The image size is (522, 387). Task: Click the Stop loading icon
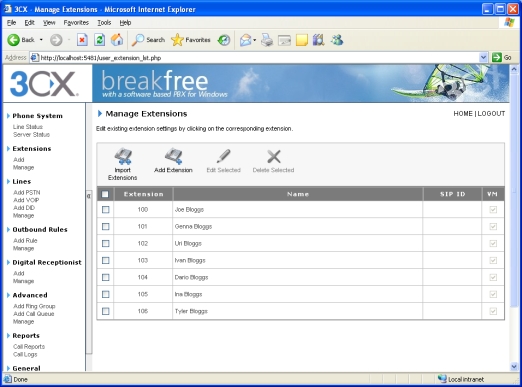pyautogui.click(x=82, y=40)
